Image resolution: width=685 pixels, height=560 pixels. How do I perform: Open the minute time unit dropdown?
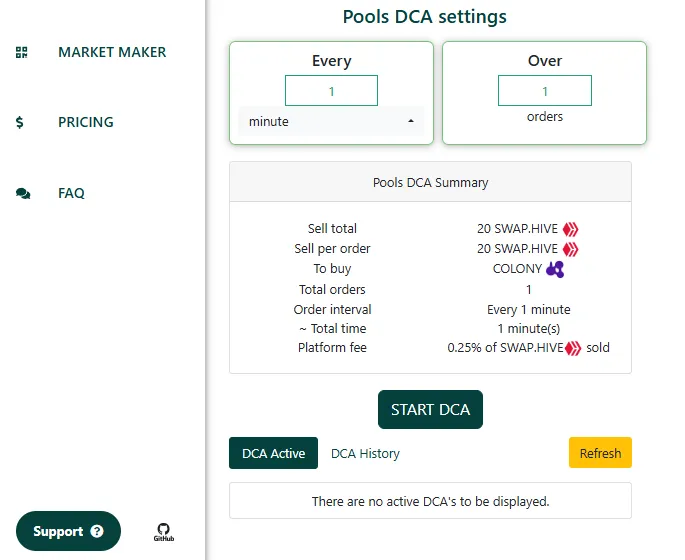click(331, 121)
